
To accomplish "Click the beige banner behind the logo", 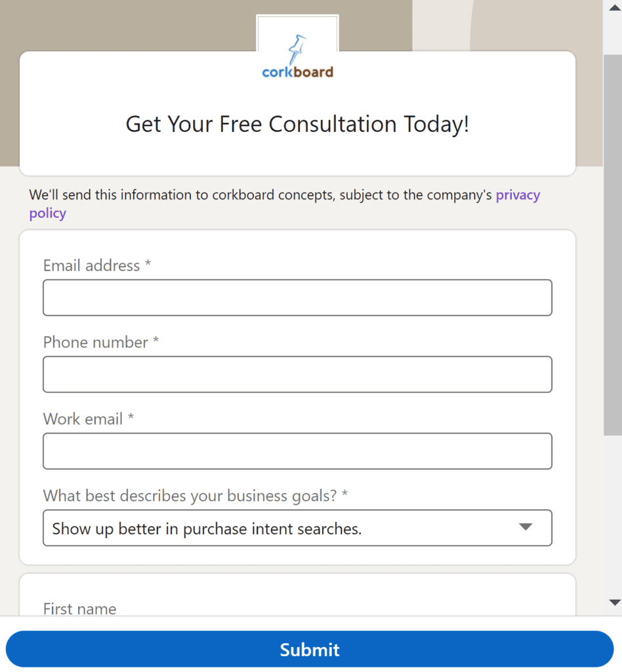I will (131, 26).
